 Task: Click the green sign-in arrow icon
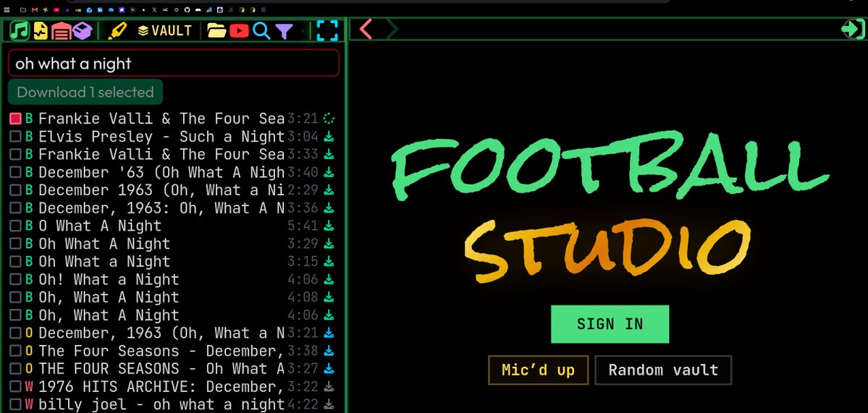pyautogui.click(x=853, y=29)
